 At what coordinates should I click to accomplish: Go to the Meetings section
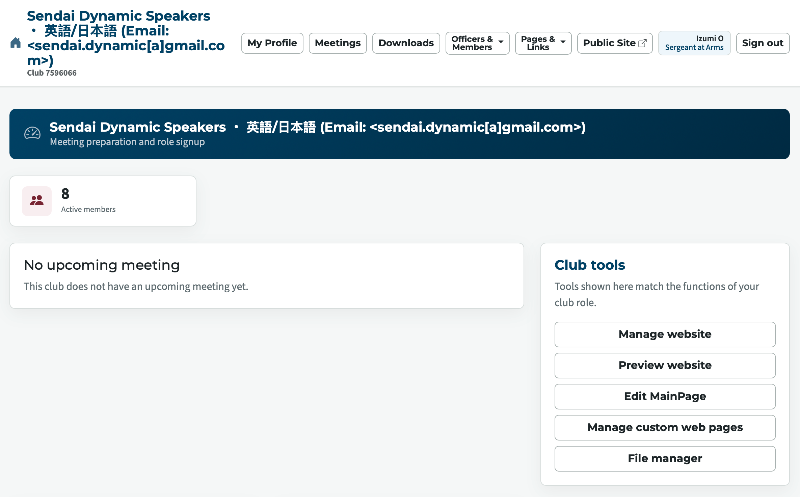(338, 43)
